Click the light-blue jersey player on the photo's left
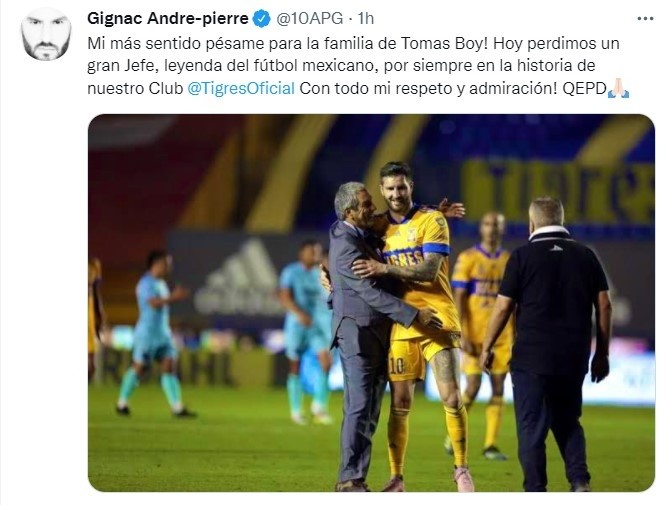 153,334
